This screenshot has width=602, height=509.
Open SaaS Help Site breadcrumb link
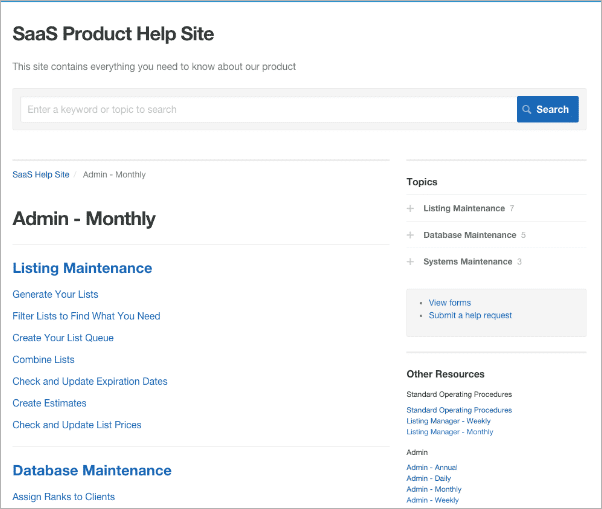(41, 174)
